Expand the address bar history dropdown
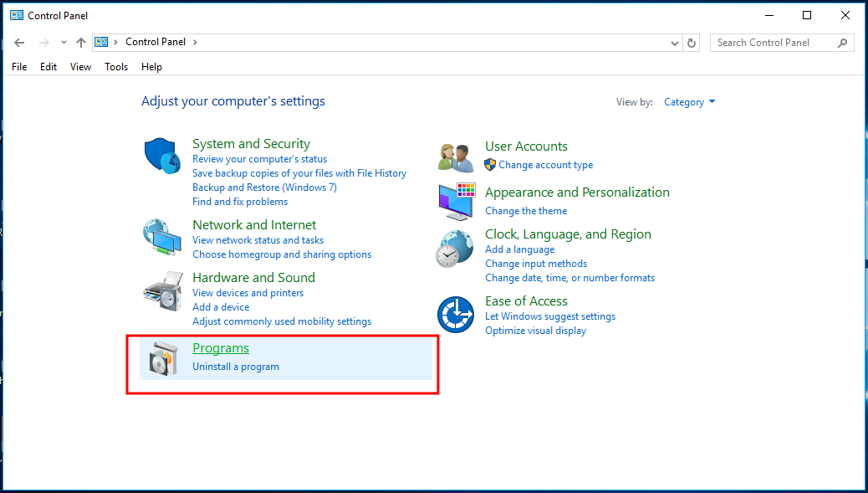The width and height of the screenshot is (868, 493). (674, 41)
